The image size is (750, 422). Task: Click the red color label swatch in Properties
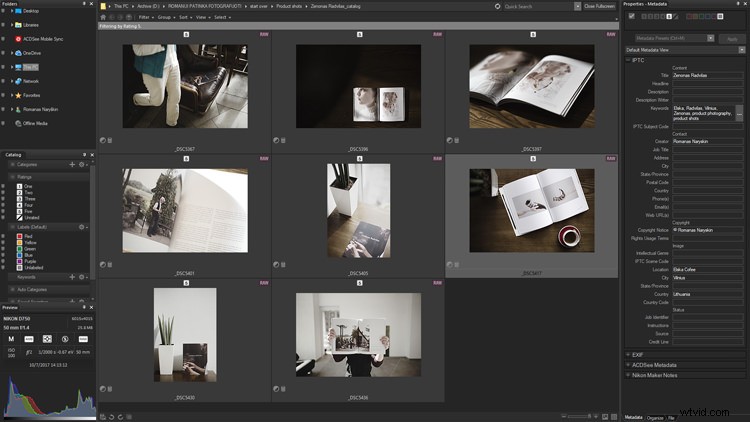pos(689,16)
